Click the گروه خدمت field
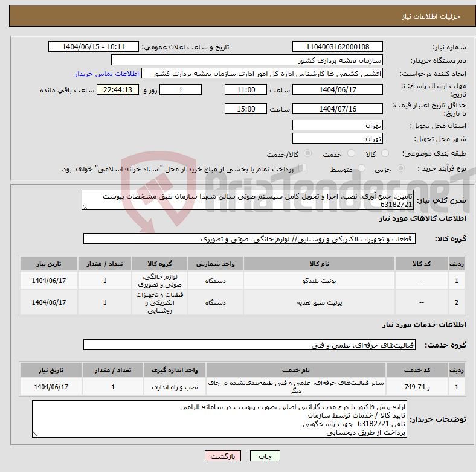This screenshot has height=472, width=476. point(249,345)
